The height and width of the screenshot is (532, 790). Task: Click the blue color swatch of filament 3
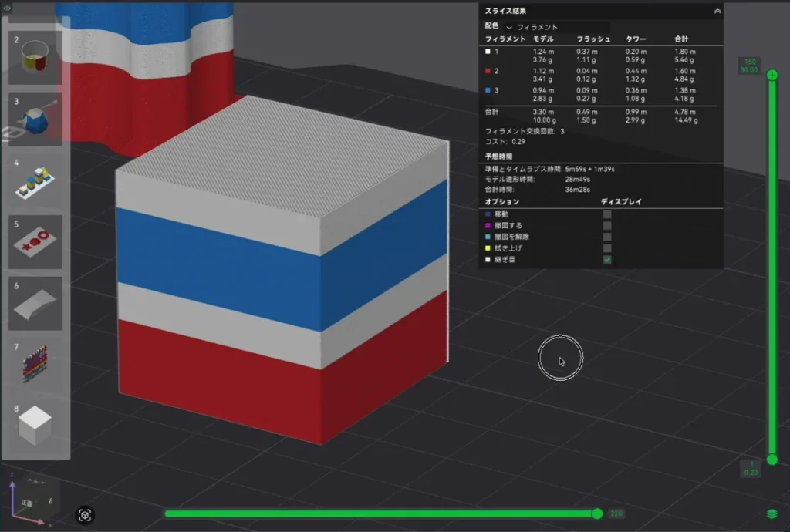(x=488, y=91)
